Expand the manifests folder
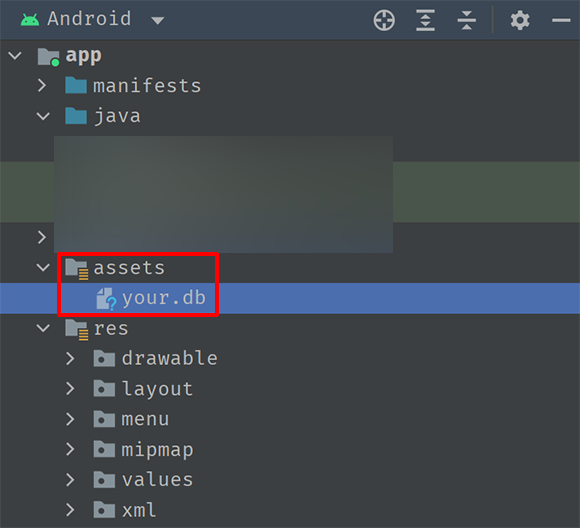This screenshot has height=528, width=580. point(42,85)
